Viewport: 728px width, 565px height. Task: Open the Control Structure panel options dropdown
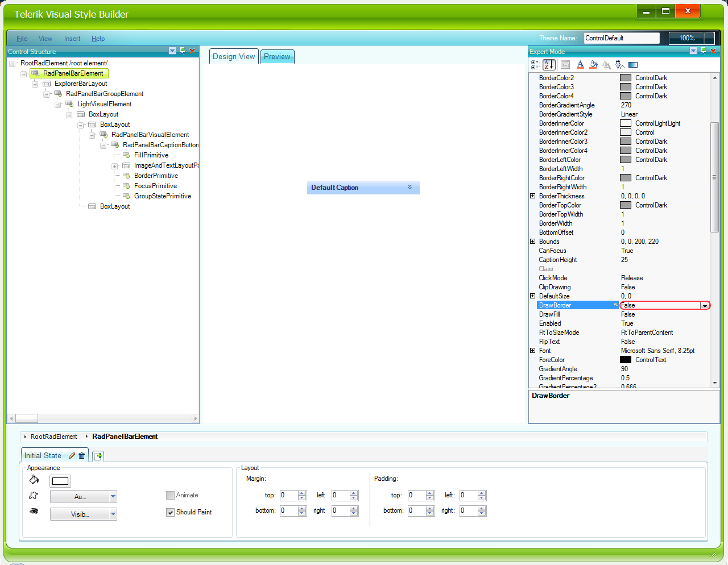172,51
